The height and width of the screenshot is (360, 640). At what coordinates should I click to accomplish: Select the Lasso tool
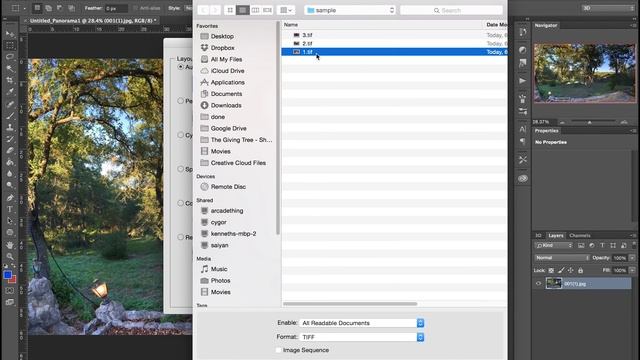click(x=10, y=57)
